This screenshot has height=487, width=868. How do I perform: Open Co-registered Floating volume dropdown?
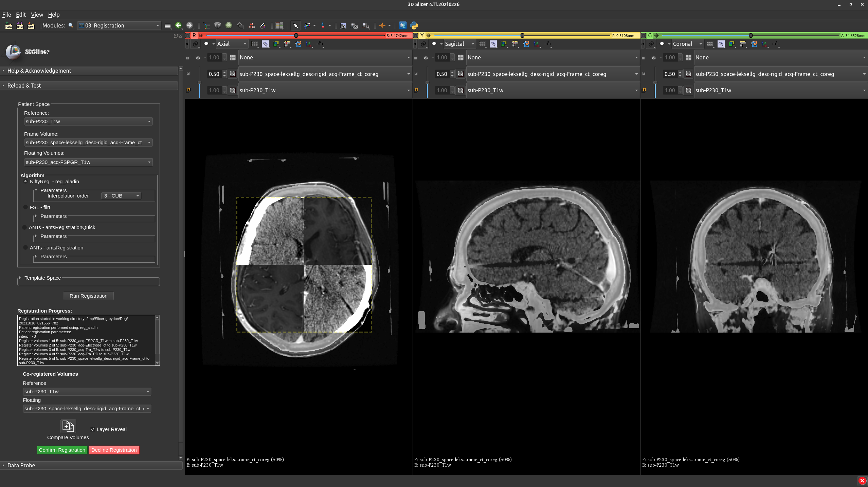(x=87, y=409)
